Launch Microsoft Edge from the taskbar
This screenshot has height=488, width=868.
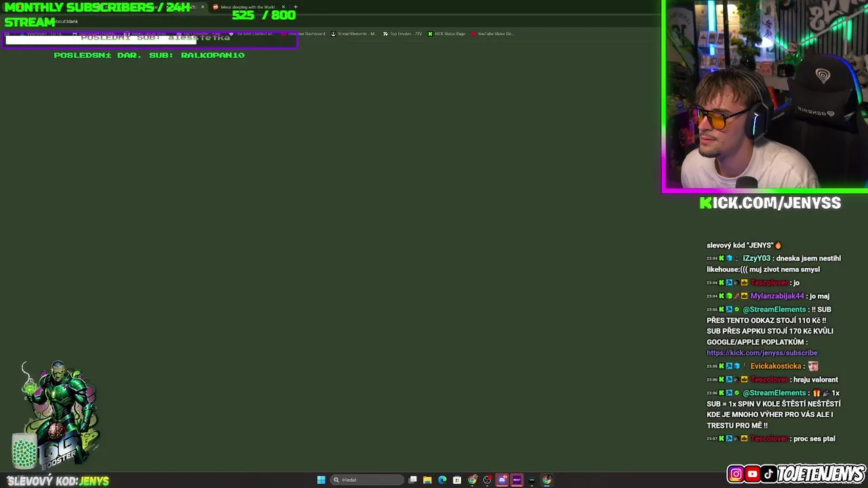pyautogui.click(x=442, y=480)
